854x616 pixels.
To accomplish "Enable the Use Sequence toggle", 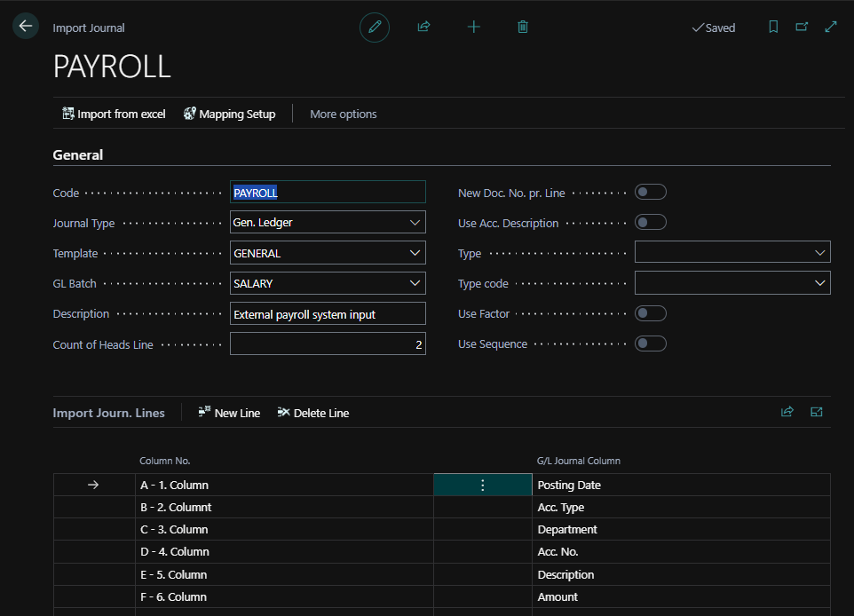I will [x=650, y=344].
